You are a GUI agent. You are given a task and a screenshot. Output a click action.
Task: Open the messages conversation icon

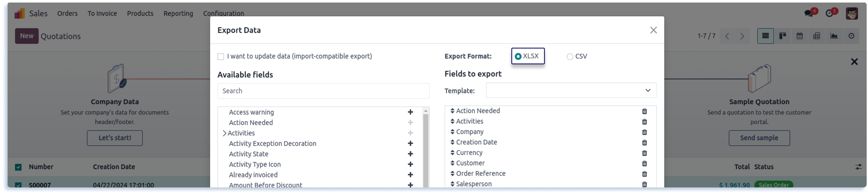(x=809, y=14)
